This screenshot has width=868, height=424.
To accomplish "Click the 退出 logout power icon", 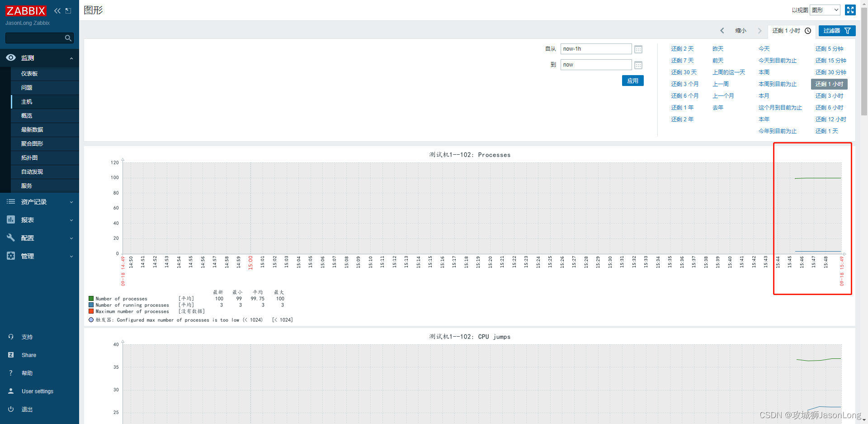I will (10, 409).
